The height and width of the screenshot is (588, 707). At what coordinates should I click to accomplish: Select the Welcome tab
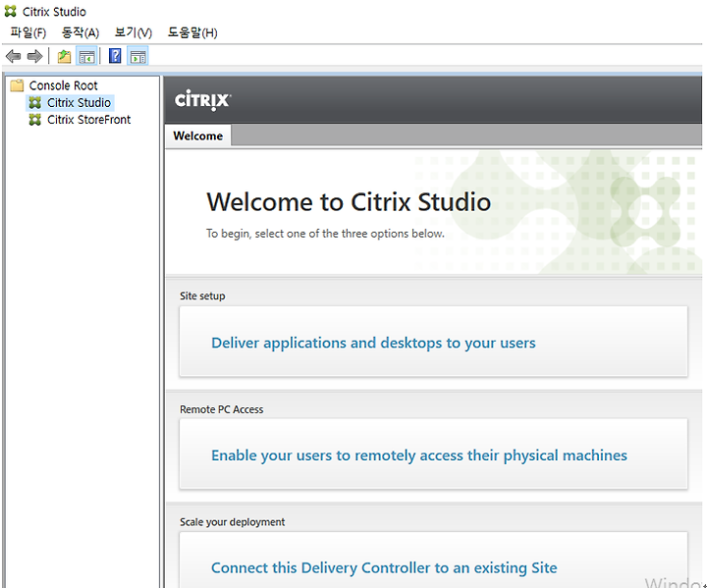[198, 135]
